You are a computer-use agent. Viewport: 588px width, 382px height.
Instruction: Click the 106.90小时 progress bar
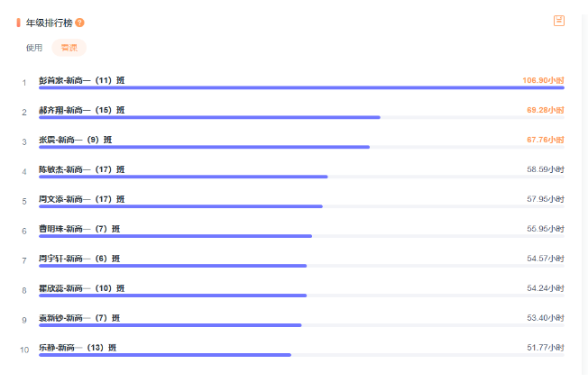(301, 87)
